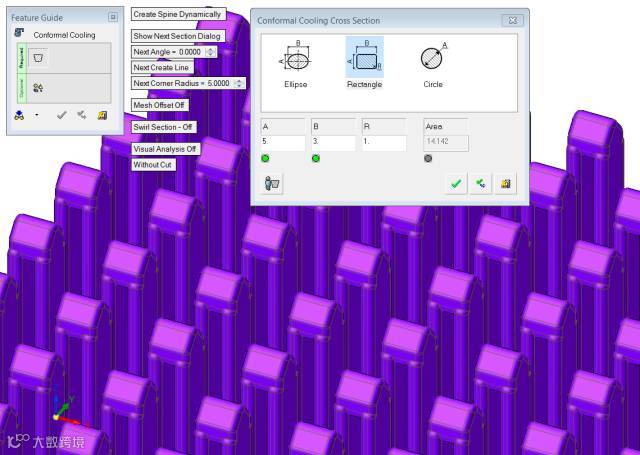Toggle Swirl Section - Off option
640x455 pixels.
coord(163,127)
